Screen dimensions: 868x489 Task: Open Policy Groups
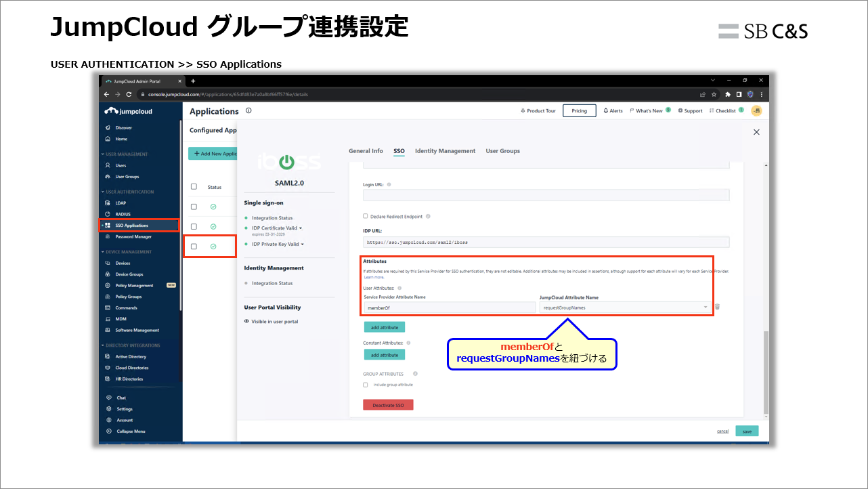128,297
